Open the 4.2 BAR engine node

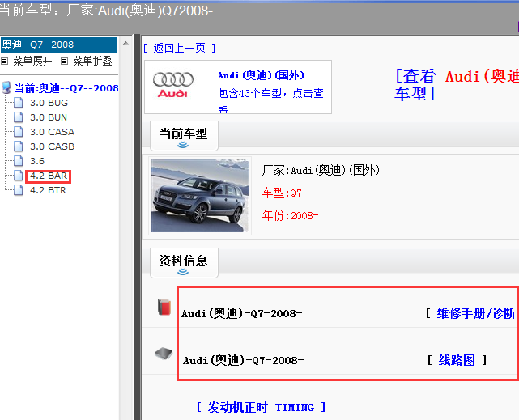pyautogui.click(x=49, y=176)
